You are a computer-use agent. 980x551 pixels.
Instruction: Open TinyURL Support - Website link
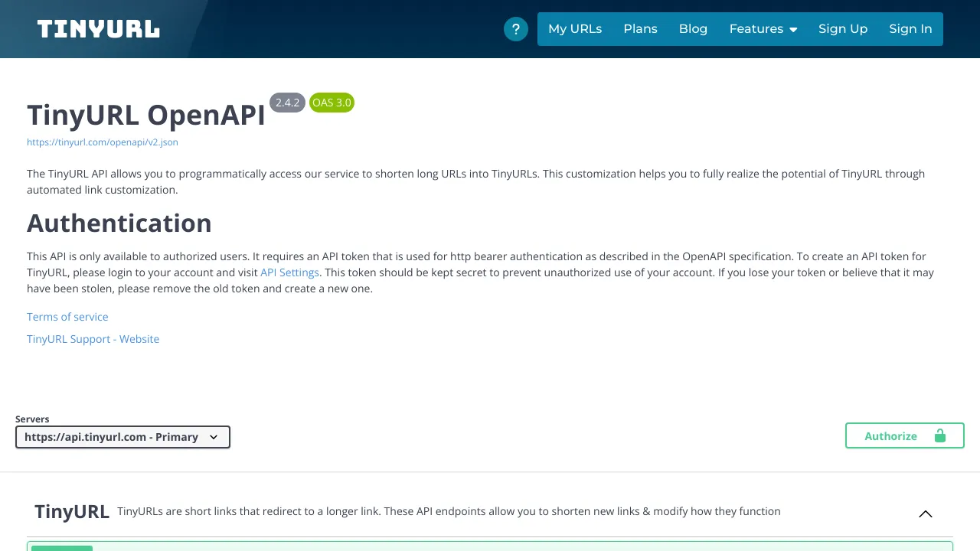(93, 339)
